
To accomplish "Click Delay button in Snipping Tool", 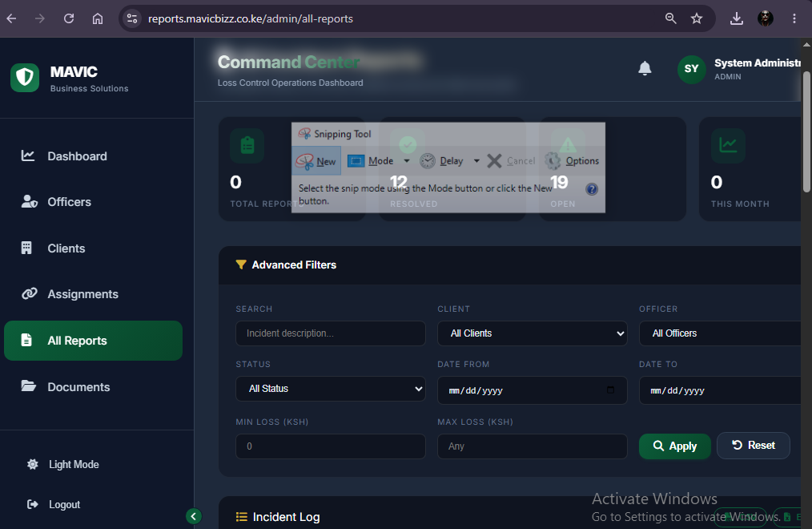I will pyautogui.click(x=442, y=161).
